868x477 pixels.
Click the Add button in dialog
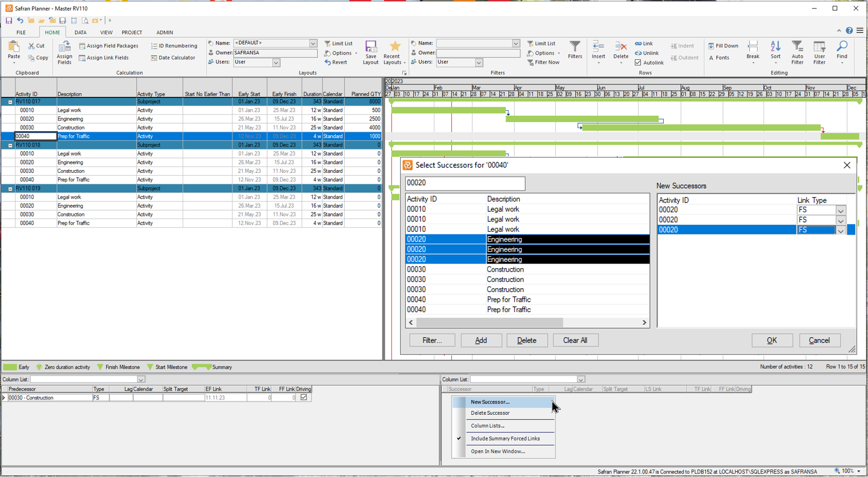[481, 341]
